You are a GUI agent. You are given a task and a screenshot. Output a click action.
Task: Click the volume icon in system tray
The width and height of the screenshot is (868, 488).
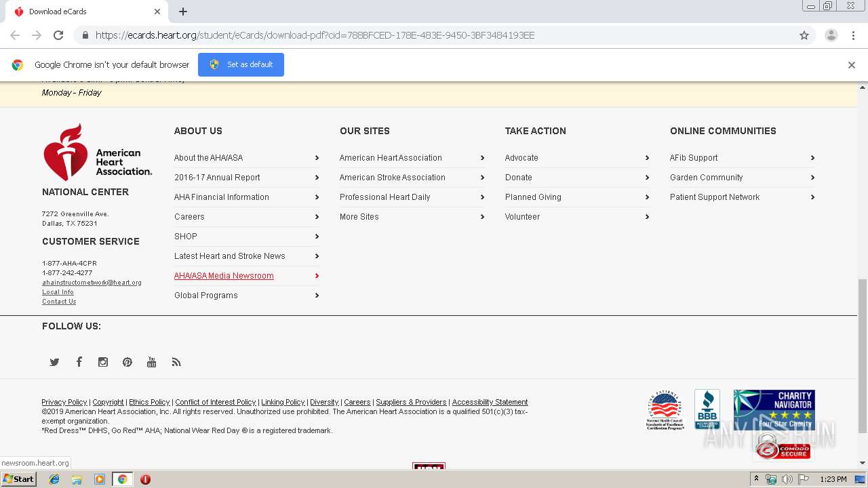pos(787,479)
